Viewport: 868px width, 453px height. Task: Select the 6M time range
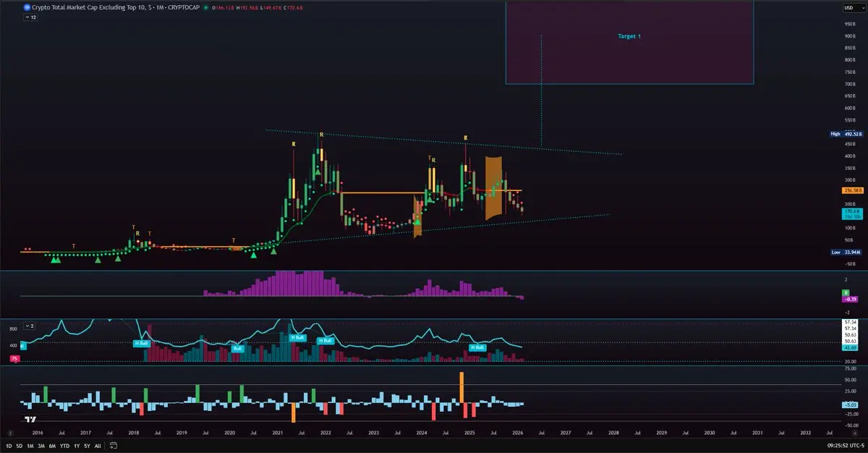pos(54,446)
